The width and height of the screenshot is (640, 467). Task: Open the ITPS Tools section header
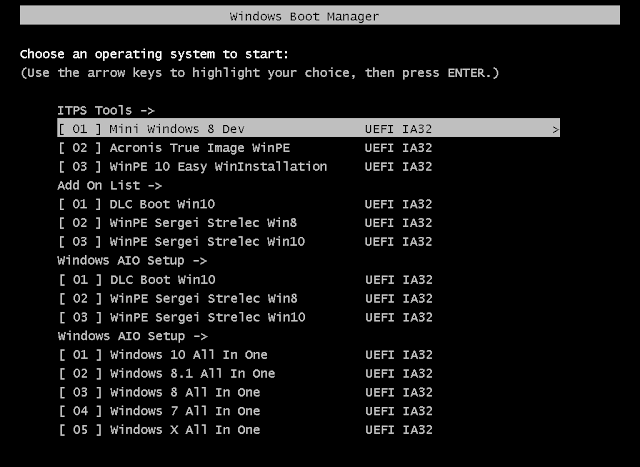(106, 110)
